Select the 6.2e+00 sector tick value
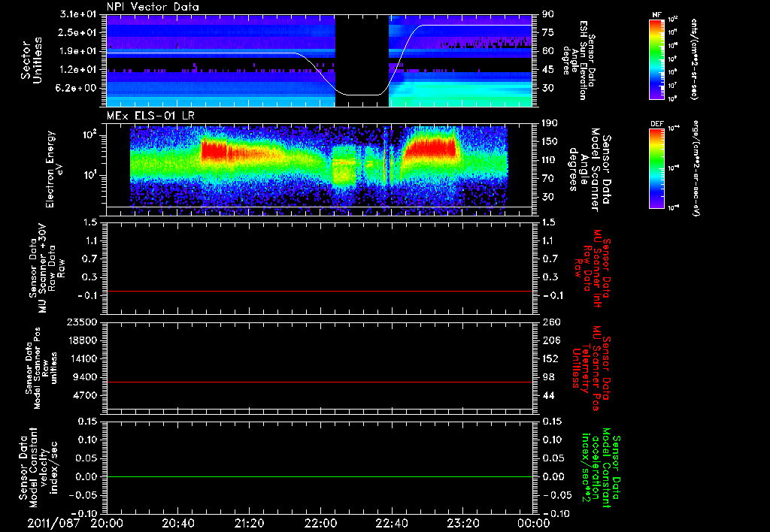Viewport: 770px width, 532px height. coord(76,89)
